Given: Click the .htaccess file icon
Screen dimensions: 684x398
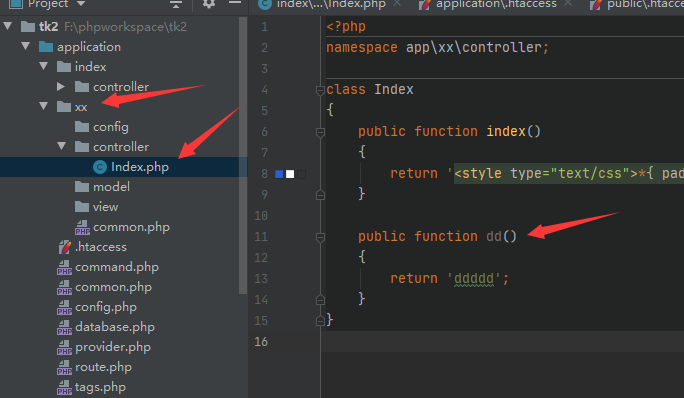Looking at the screenshot, I should (65, 247).
